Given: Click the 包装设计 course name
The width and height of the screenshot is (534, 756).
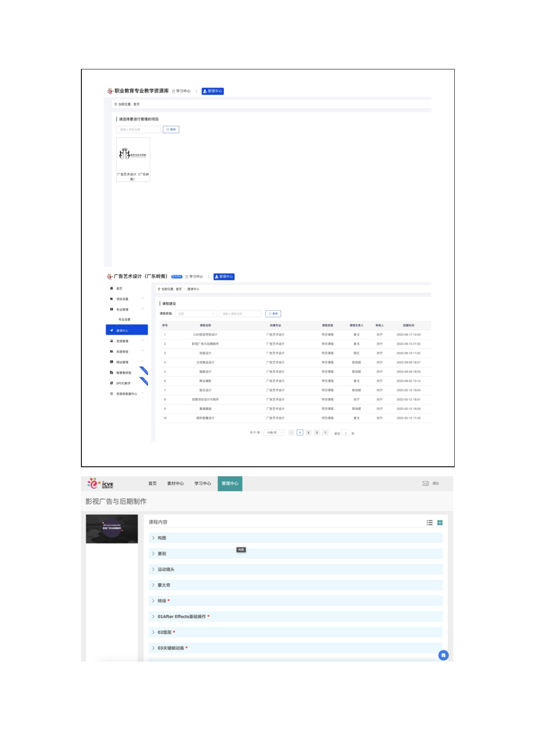Looking at the screenshot, I should 205,353.
